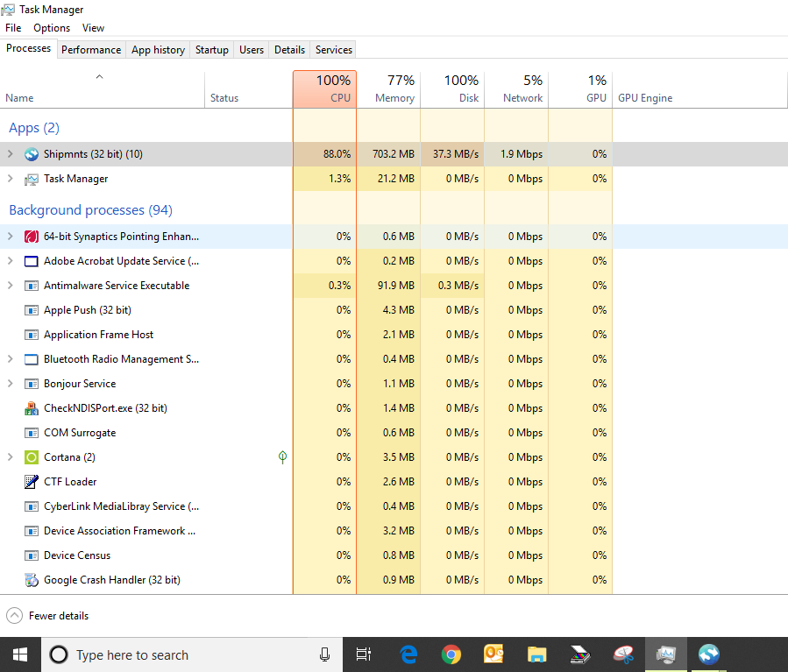Sort by the Name column header
Viewport: 788px width, 672px height.
[x=103, y=88]
